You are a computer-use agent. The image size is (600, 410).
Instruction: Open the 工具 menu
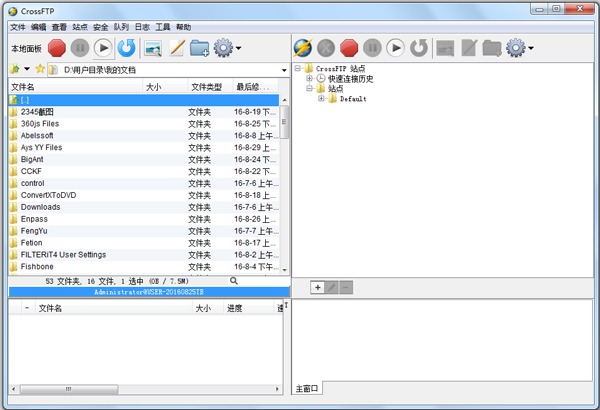[x=163, y=27]
